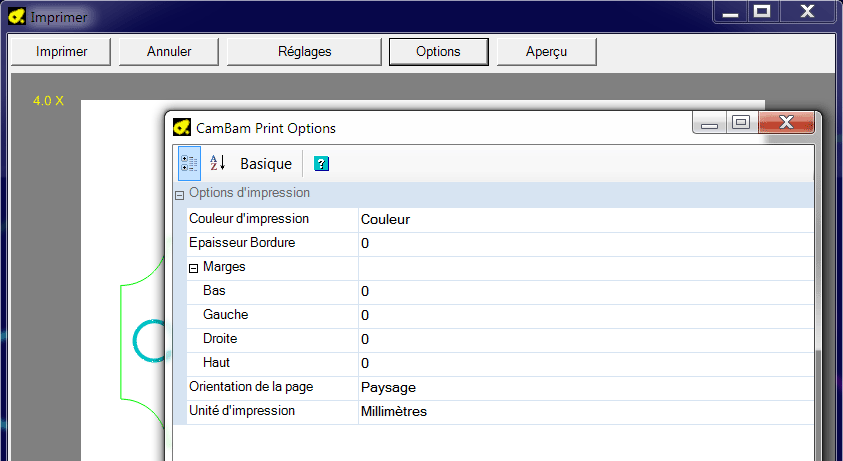Screen dimensions: 843x461
Task: Click the CamBam Print Options window icon
Action: (182, 127)
